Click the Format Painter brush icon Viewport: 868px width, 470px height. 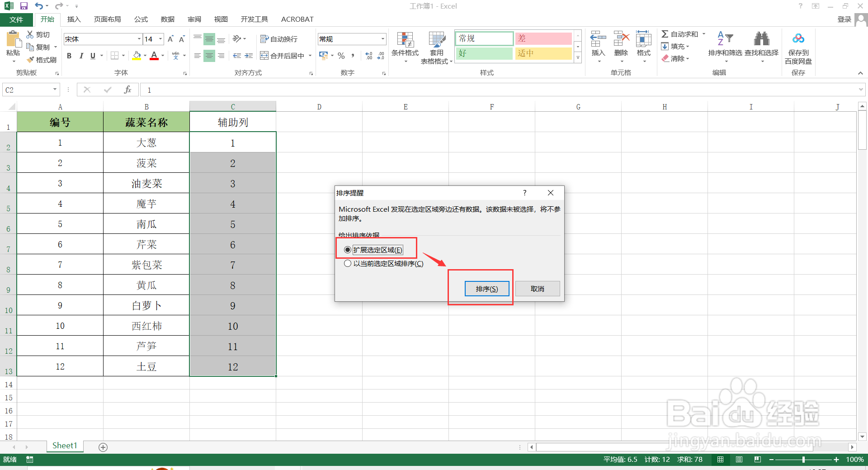click(x=30, y=60)
